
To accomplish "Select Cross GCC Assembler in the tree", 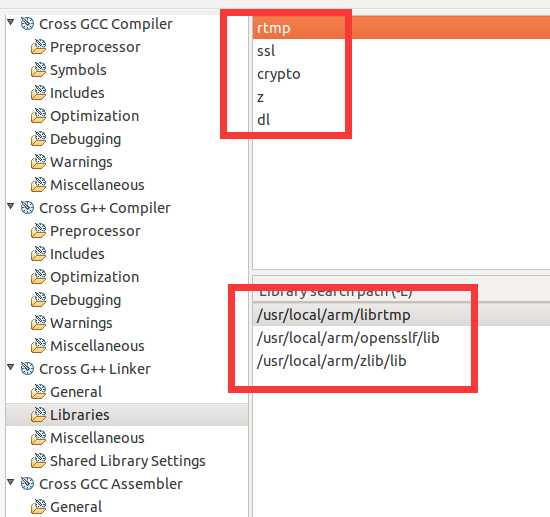I will click(111, 484).
